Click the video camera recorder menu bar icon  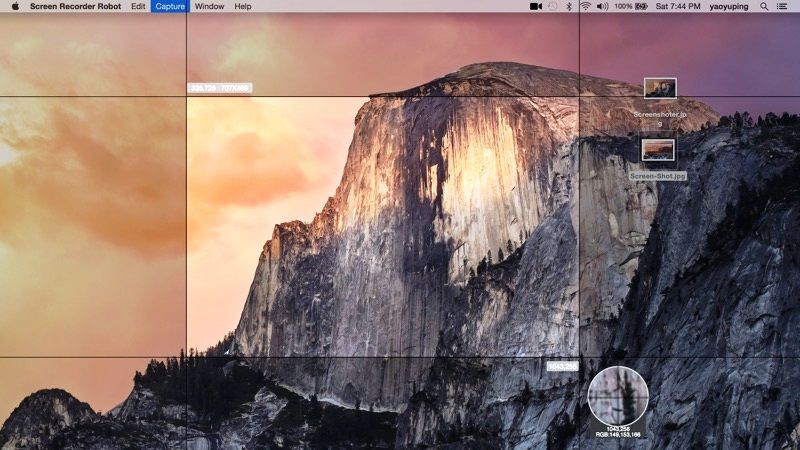(536, 7)
